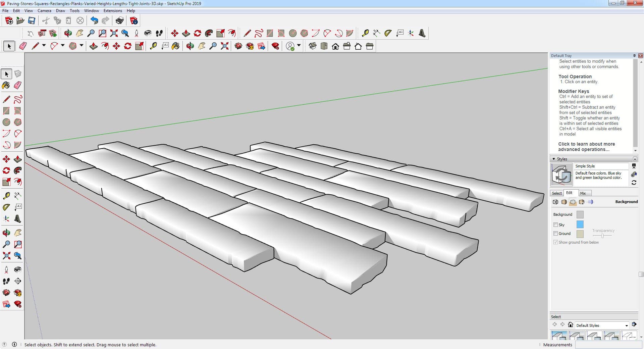Screen dimensions: 644x349
Task: Click the Save file icon
Action: pos(32,21)
